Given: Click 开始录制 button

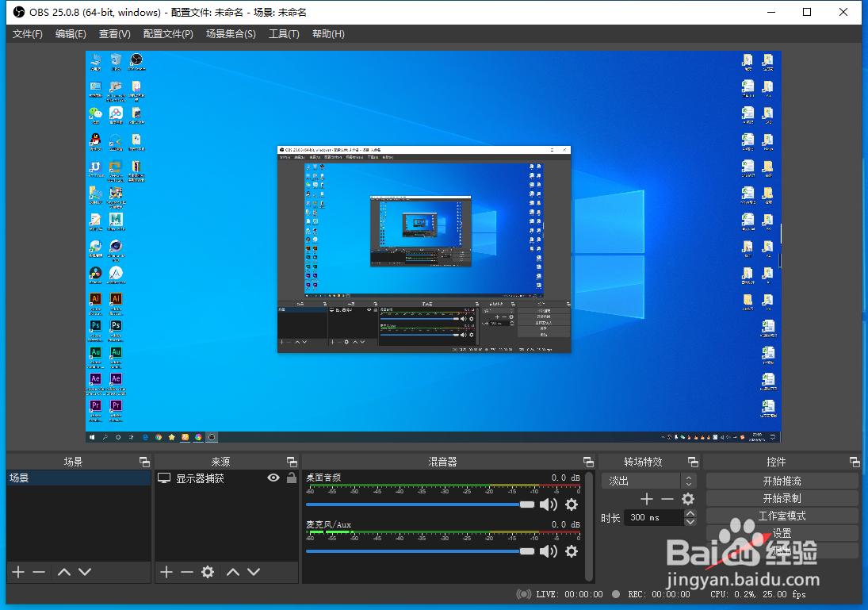Looking at the screenshot, I should pyautogui.click(x=782, y=498).
